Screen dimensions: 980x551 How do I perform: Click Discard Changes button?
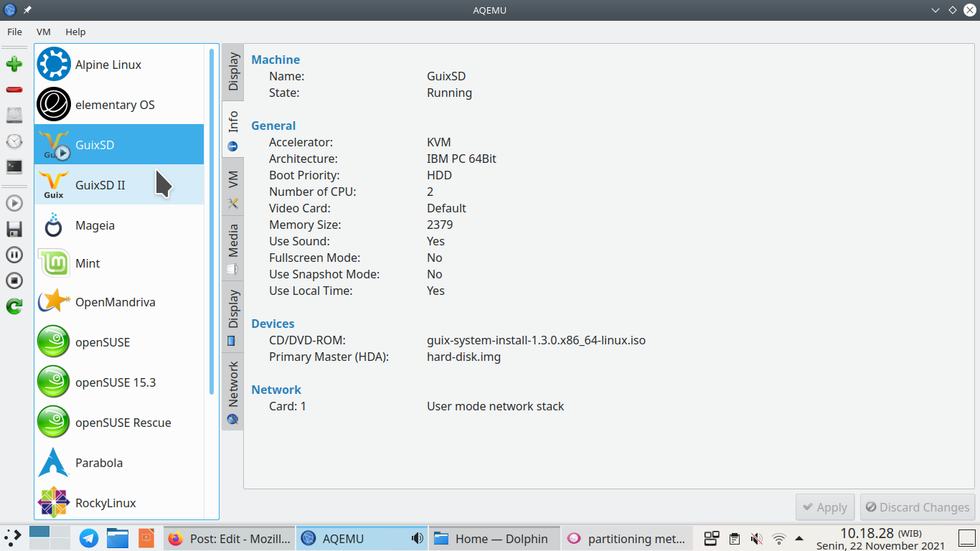click(x=918, y=507)
